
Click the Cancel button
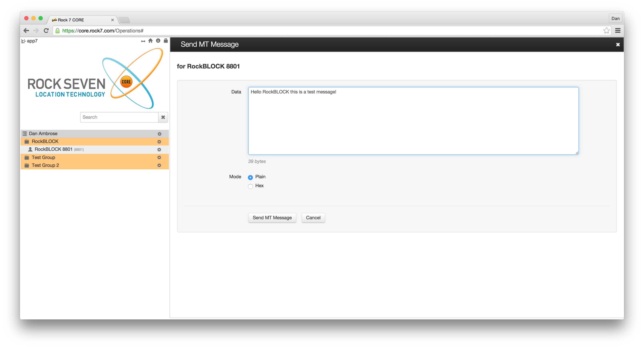point(313,218)
